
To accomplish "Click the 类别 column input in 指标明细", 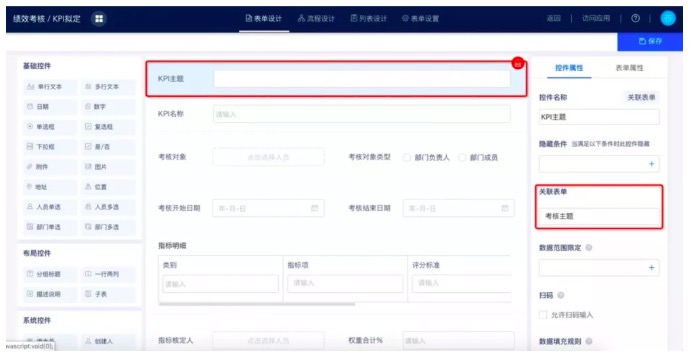I will pos(220,284).
